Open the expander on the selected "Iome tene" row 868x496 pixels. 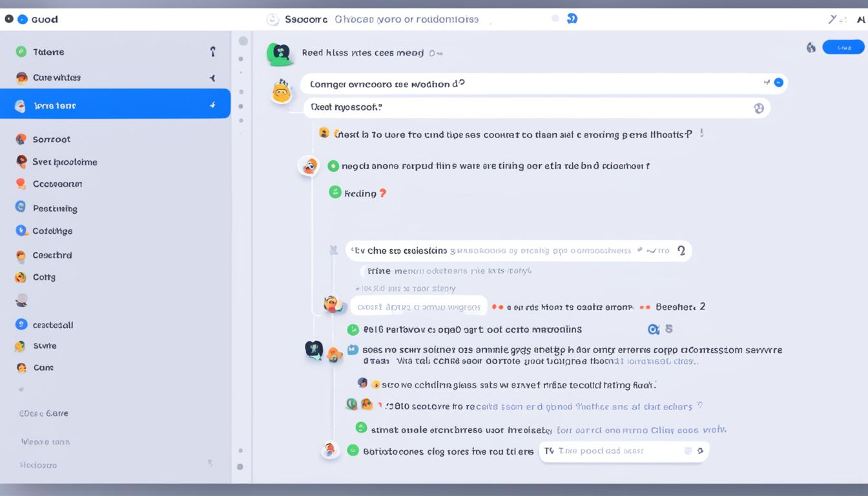pos(212,105)
